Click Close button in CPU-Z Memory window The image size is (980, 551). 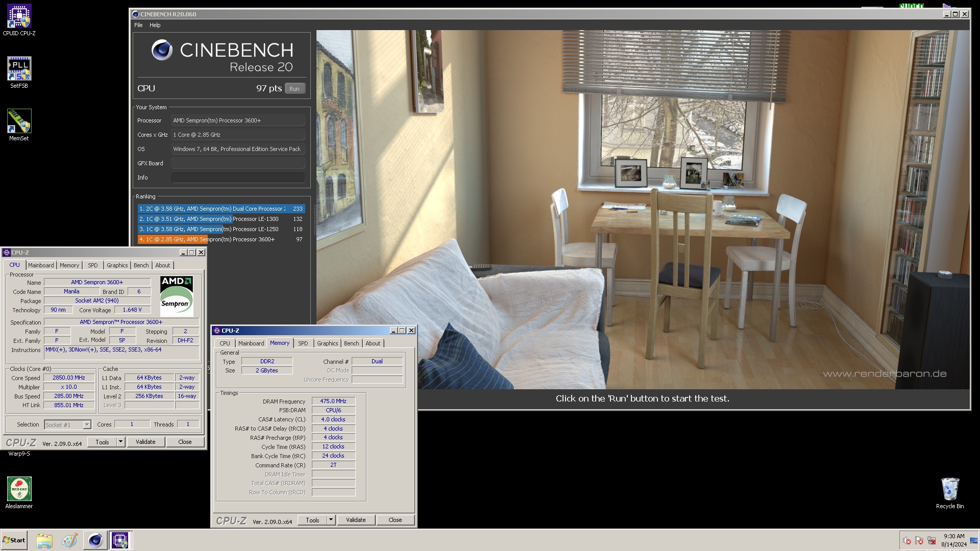point(395,520)
